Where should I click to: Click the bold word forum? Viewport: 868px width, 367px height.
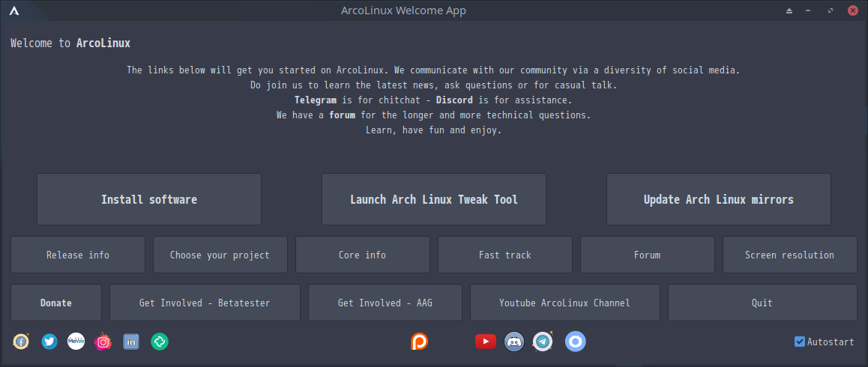(x=342, y=115)
